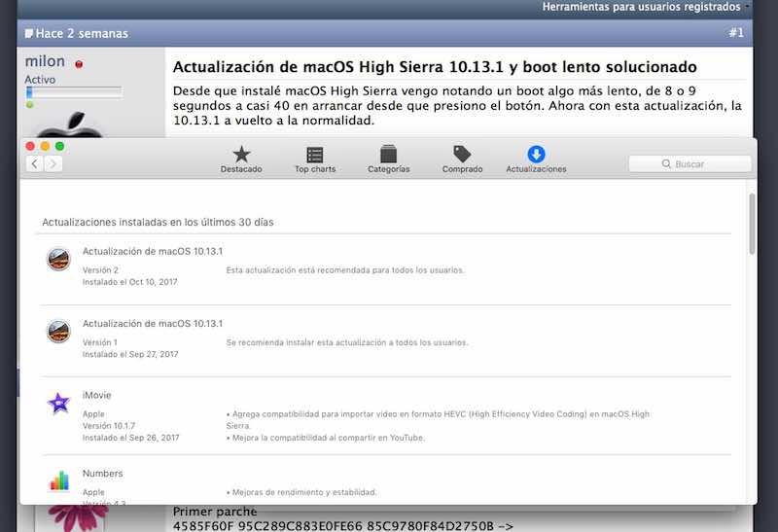Click in the Buscar search field

[690, 163]
